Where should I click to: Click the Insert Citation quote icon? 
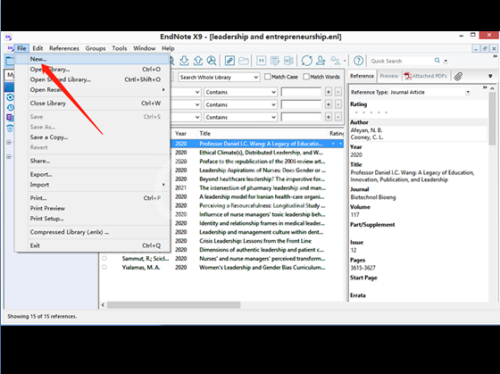[x=261, y=61]
